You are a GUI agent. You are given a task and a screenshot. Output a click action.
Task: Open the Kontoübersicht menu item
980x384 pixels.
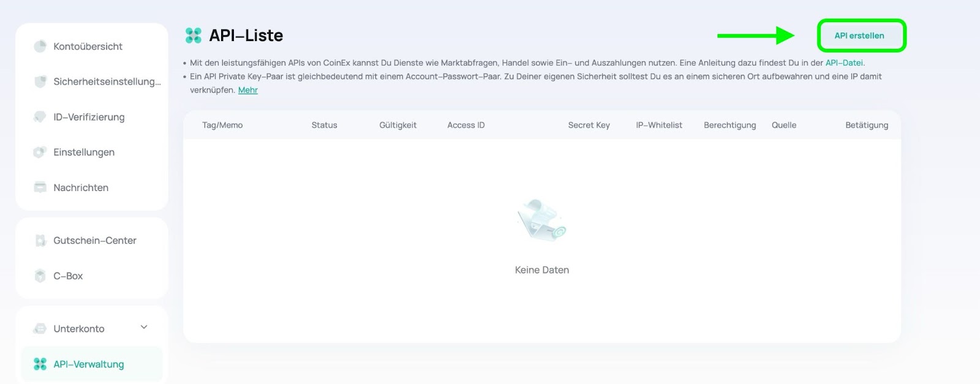[88, 47]
